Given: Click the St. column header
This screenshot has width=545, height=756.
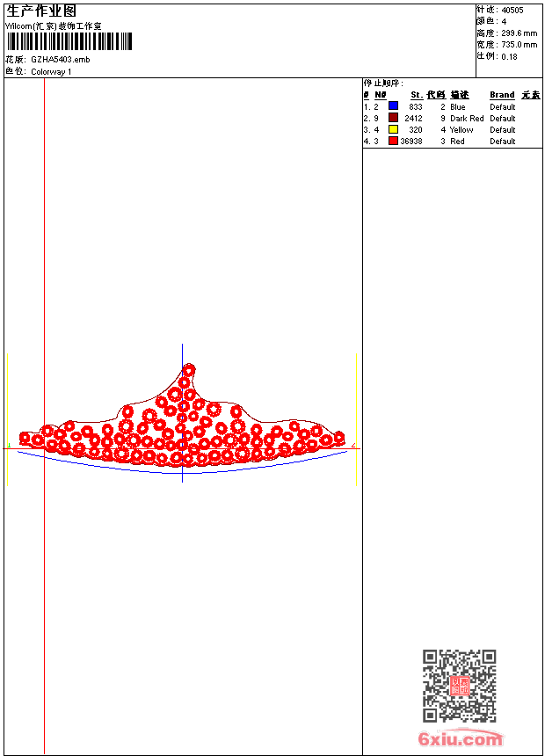Looking at the screenshot, I should [417, 95].
